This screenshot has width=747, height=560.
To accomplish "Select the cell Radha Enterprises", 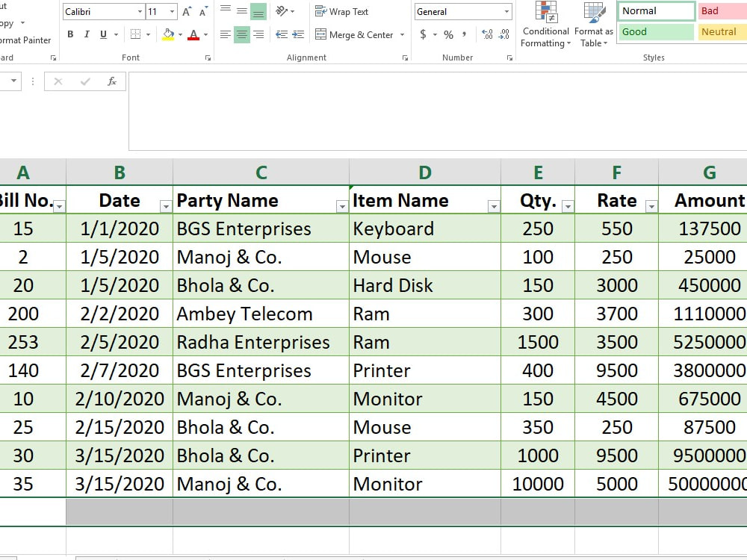I will (261, 342).
